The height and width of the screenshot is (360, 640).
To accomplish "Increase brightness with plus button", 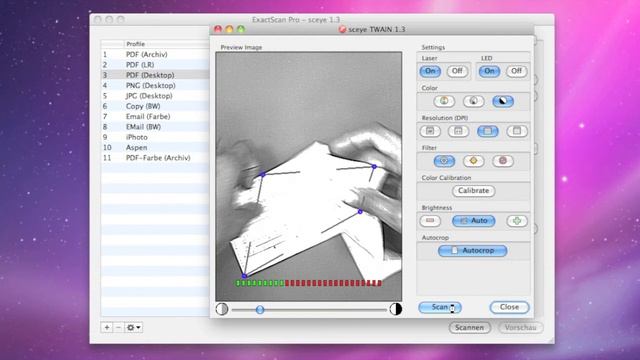I will 517,221.
